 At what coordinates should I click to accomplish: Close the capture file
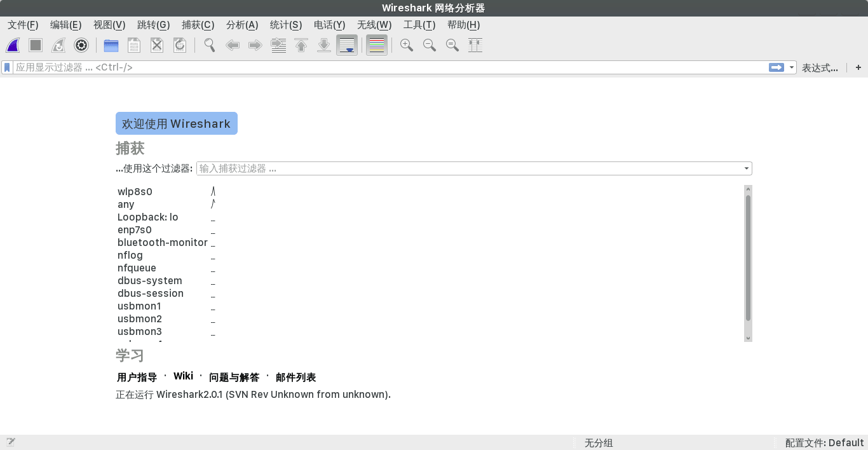point(157,45)
